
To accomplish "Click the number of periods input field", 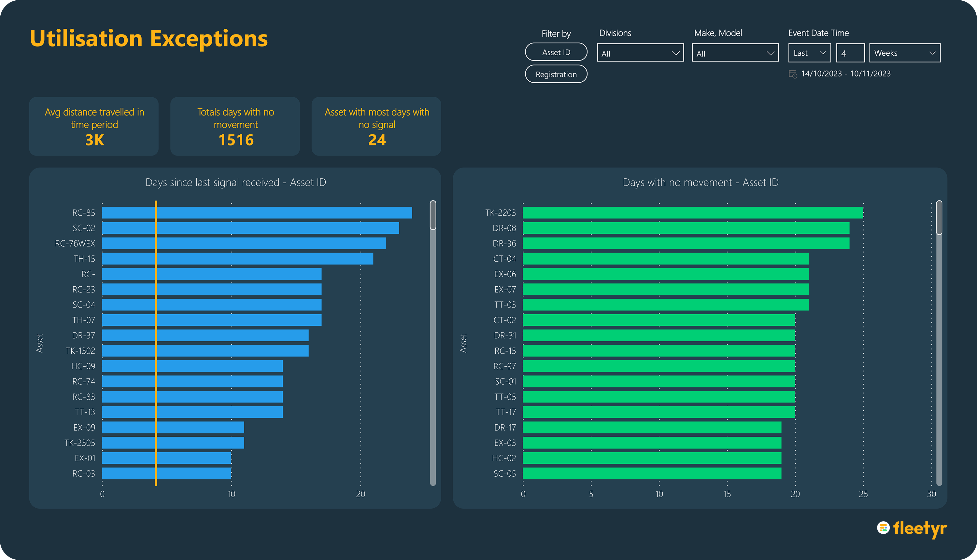I will [850, 53].
